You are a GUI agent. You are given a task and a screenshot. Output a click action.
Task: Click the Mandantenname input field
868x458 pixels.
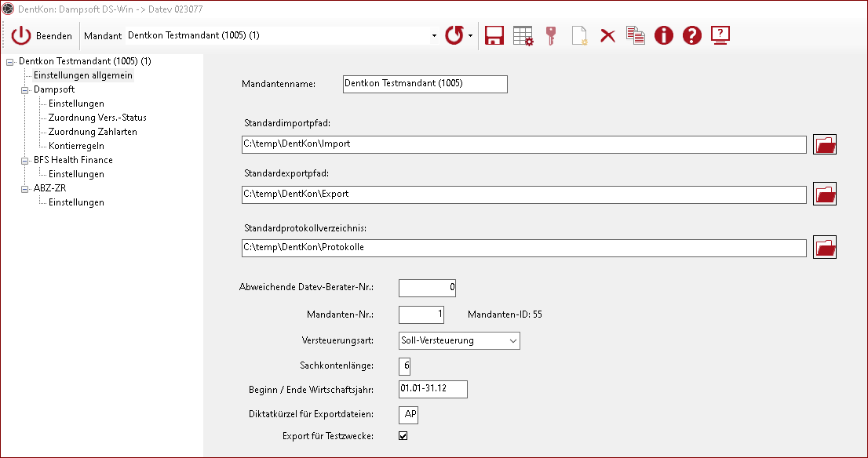425,84
